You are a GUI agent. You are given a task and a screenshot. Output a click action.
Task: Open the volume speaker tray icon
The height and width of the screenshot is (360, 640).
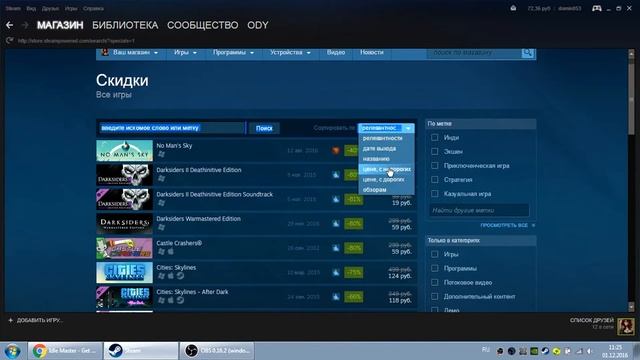[590, 351]
